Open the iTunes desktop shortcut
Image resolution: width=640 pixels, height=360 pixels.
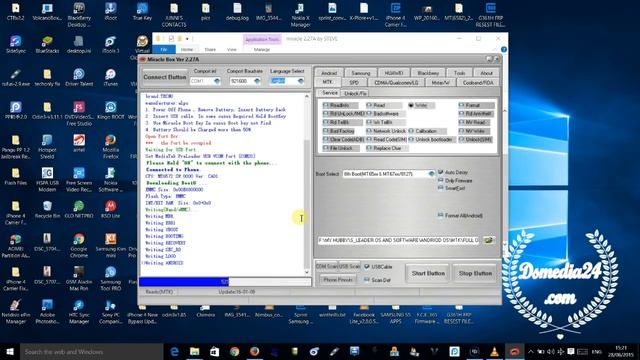coord(111,78)
